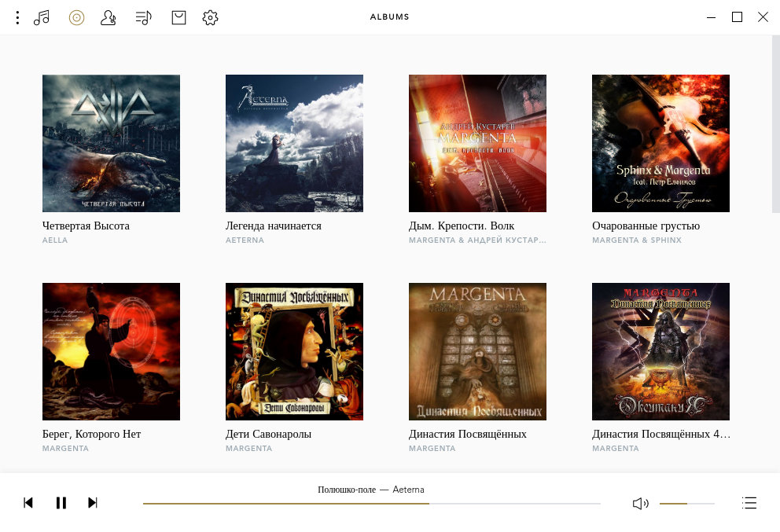This screenshot has height=532, width=780.
Task: Open the Четвертая Высота album cover
Action: click(111, 143)
